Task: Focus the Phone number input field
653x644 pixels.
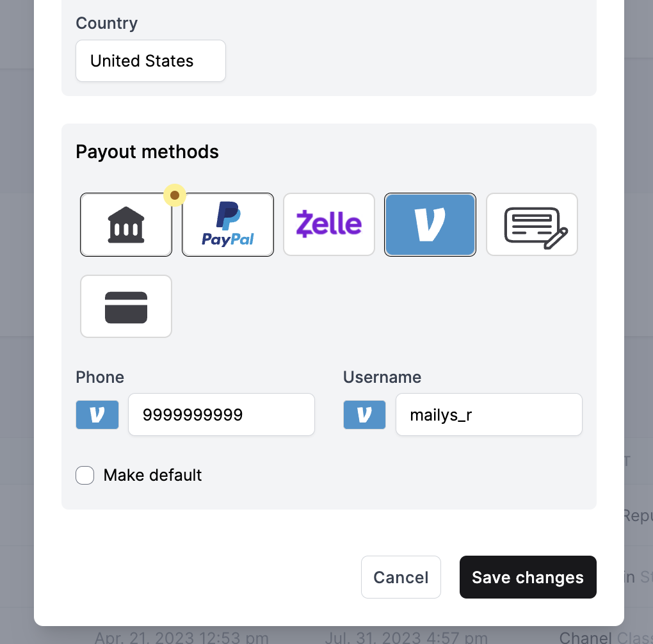Action: pos(221,414)
